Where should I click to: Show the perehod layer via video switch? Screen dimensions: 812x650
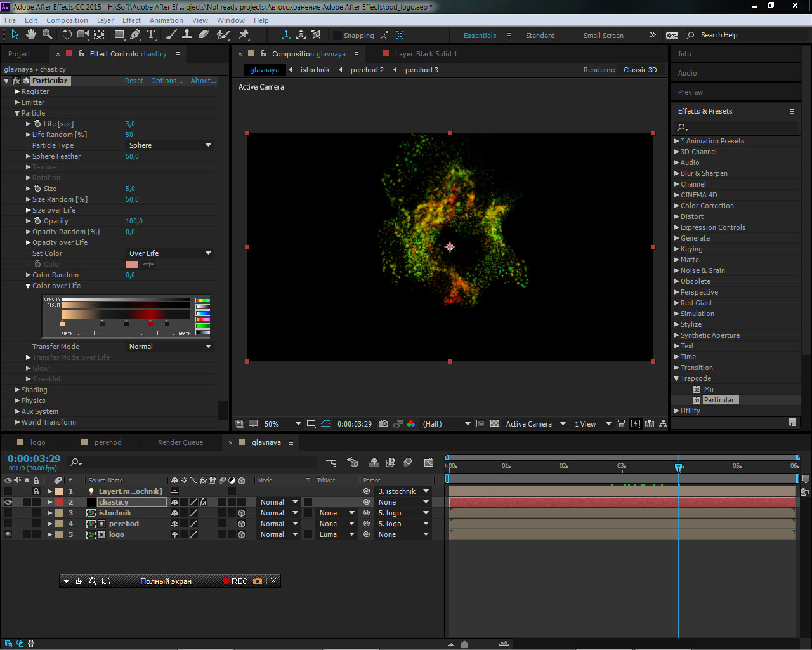(x=8, y=524)
